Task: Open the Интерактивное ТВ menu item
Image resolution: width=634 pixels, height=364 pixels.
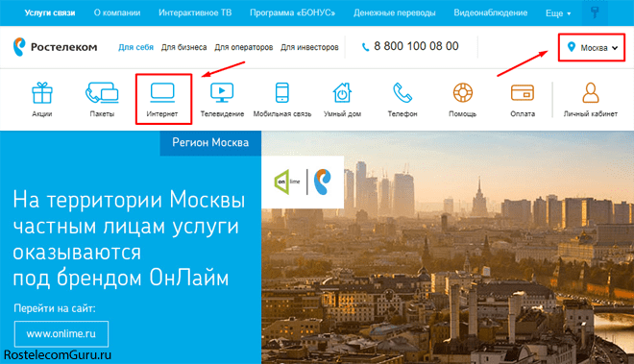Action: coord(195,12)
